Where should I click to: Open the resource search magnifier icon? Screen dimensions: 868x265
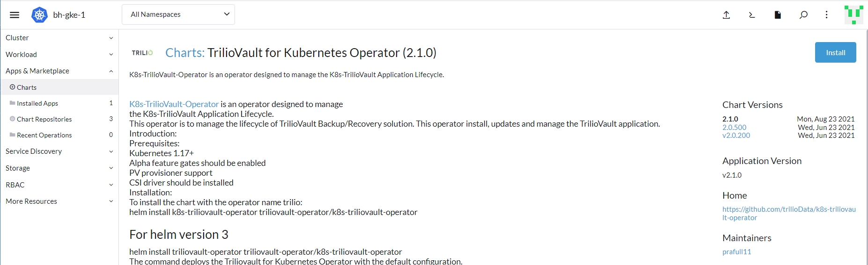pos(803,15)
